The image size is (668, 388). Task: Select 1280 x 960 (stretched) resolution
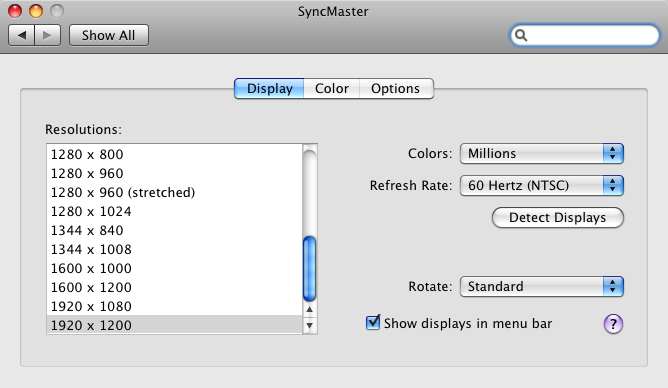tap(174, 193)
